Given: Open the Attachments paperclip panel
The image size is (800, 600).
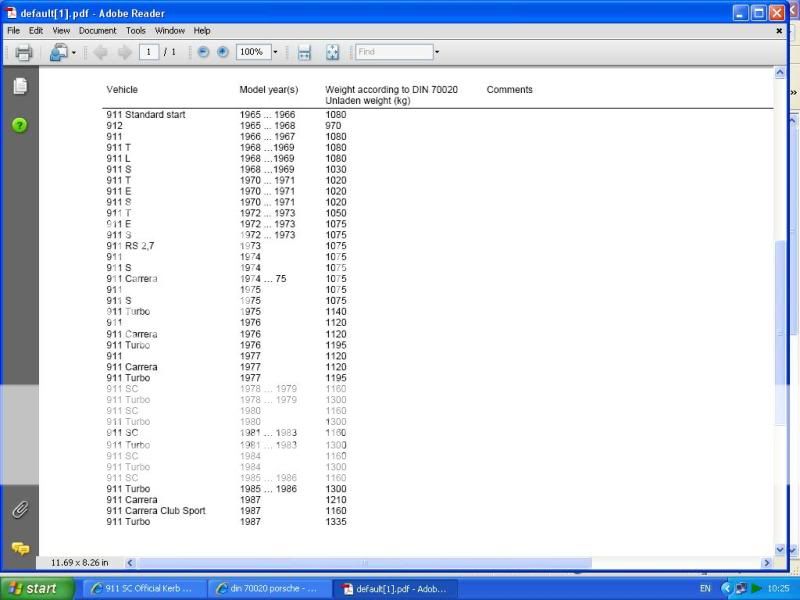Looking at the screenshot, I should (20, 510).
